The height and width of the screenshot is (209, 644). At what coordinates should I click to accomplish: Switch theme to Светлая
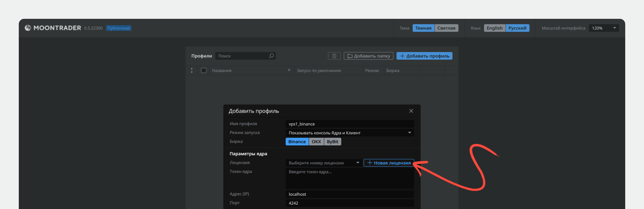tap(446, 28)
